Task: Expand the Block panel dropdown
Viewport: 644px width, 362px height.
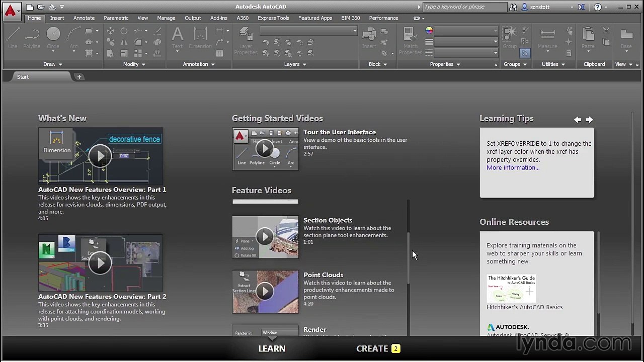Action: 378,64
